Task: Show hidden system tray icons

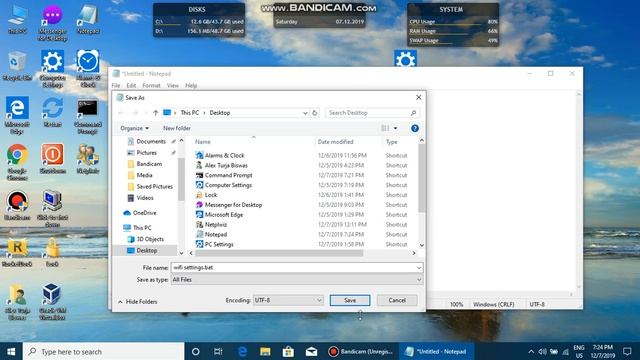Action: pyautogui.click(x=531, y=351)
